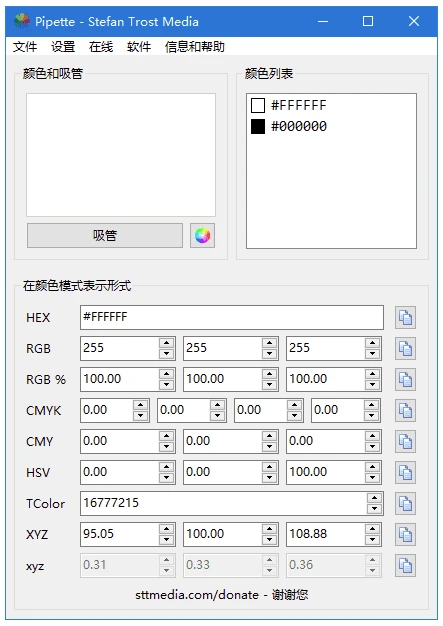The image size is (443, 626).
Task: Copy the HEX value to clipboard
Action: pos(405,318)
